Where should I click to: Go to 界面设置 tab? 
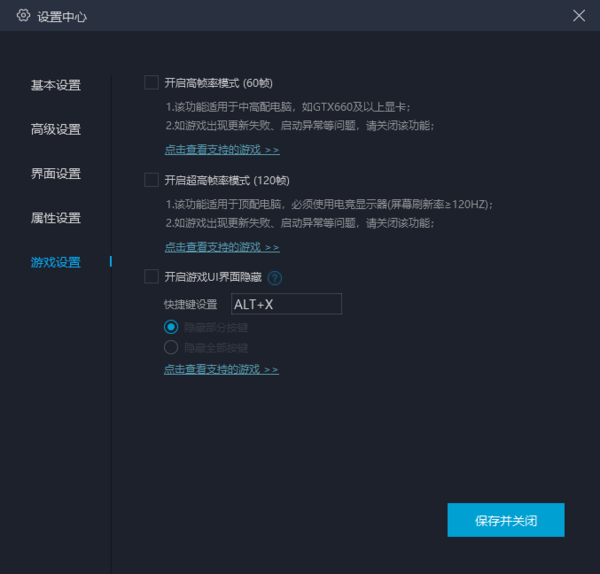[56, 174]
